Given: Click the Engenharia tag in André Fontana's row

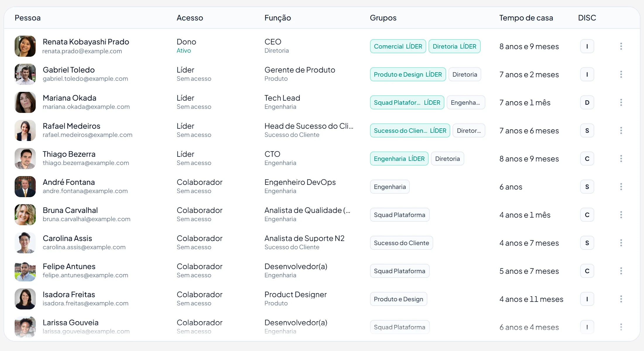Looking at the screenshot, I should tap(390, 187).
